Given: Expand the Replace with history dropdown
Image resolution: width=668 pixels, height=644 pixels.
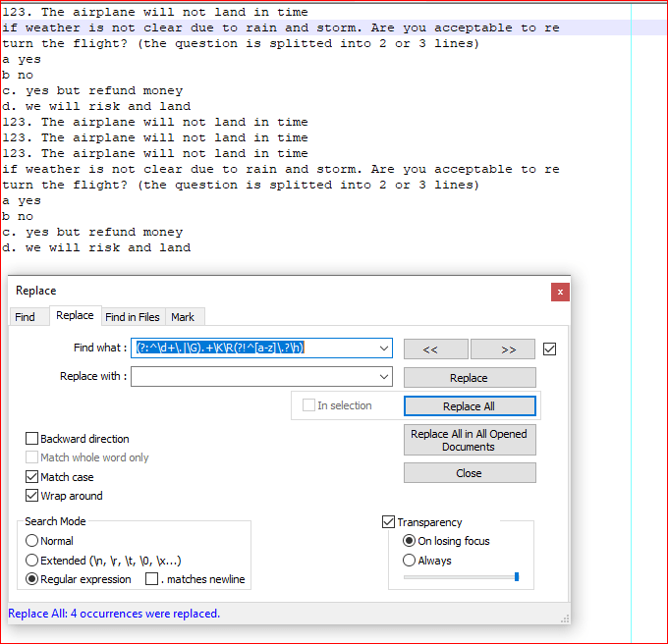Looking at the screenshot, I should pyautogui.click(x=384, y=377).
